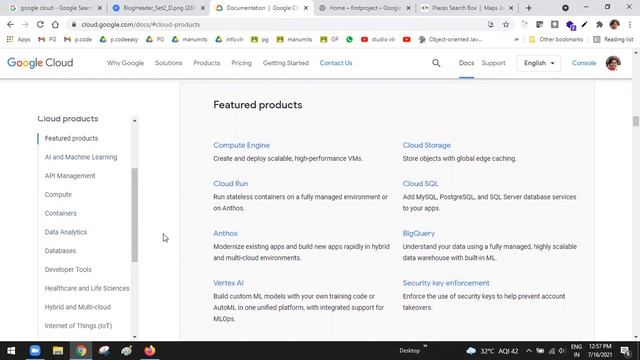This screenshot has height=360, width=640.
Task: Bookmark this page with the star icon
Action: point(506,24)
